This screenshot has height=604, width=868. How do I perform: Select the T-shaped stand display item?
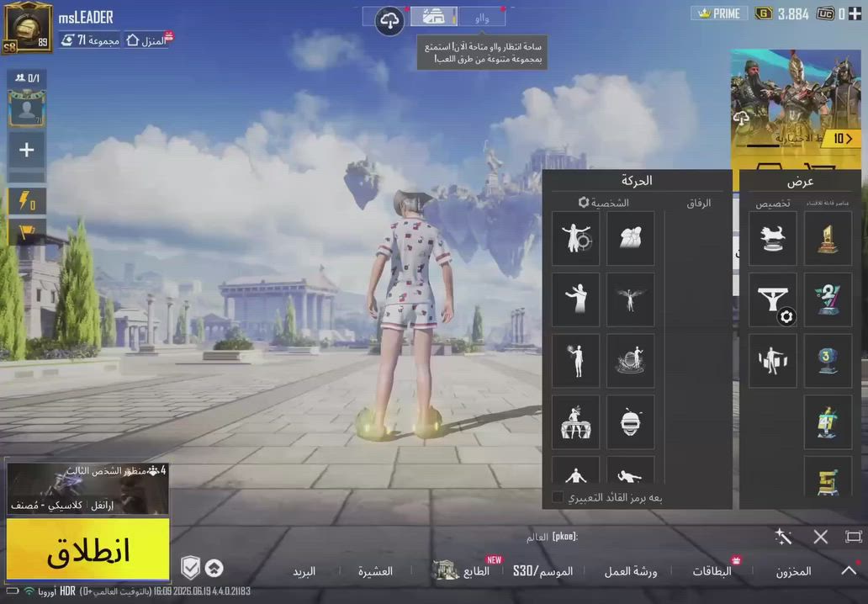773,299
